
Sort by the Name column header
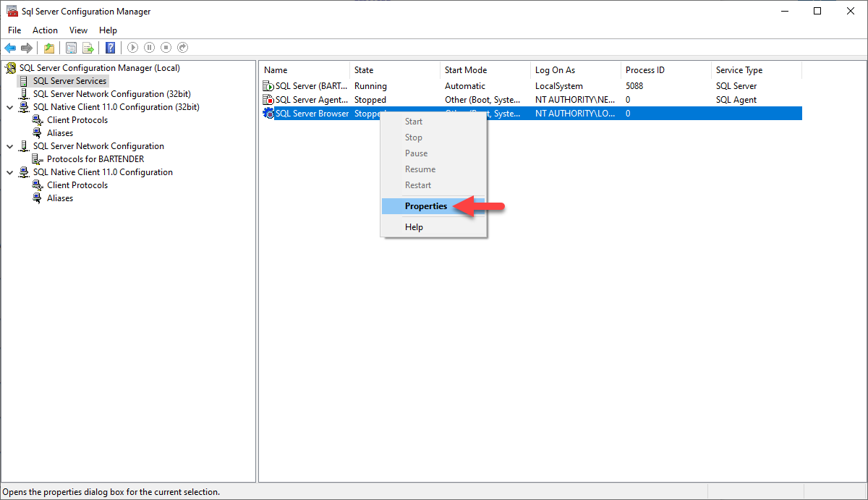click(305, 70)
